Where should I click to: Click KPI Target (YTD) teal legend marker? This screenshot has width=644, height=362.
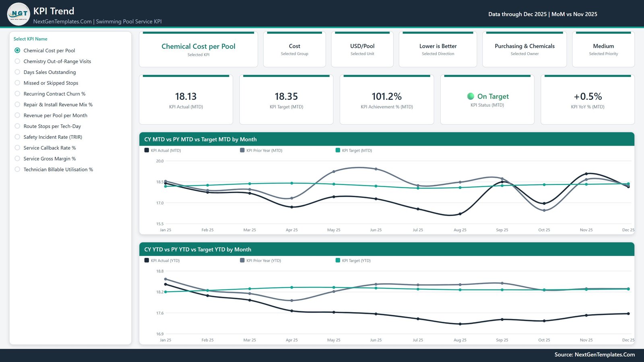click(x=338, y=260)
